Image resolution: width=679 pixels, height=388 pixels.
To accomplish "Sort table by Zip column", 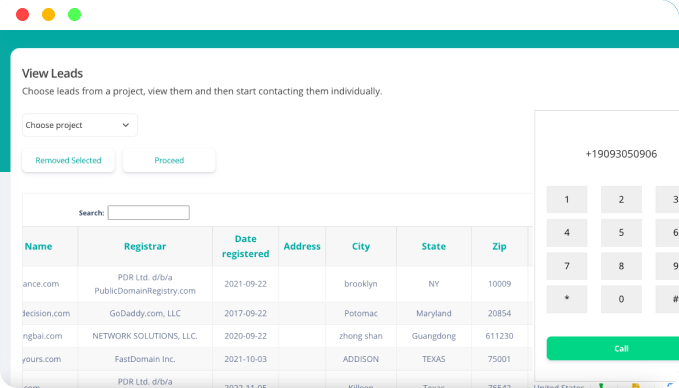I will coord(499,246).
